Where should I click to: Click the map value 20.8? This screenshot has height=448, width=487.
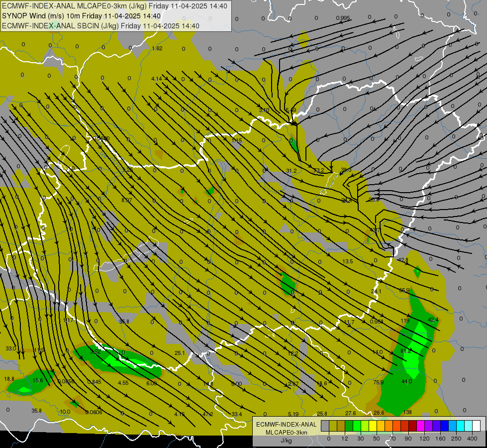[374, 200]
